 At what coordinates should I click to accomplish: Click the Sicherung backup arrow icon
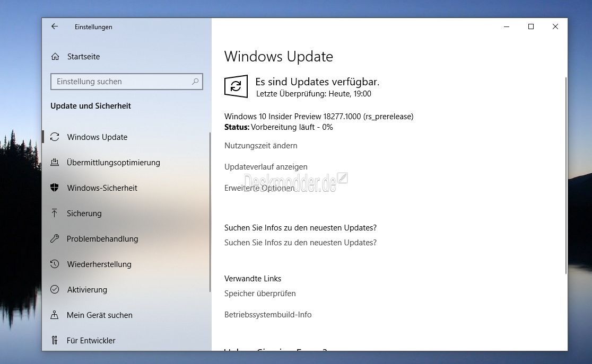[55, 214]
